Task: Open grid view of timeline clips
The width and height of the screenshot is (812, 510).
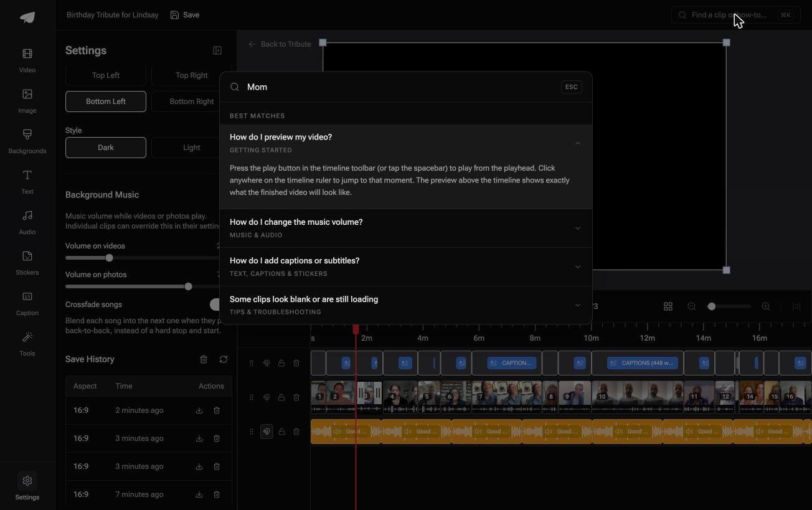Action: (668, 306)
